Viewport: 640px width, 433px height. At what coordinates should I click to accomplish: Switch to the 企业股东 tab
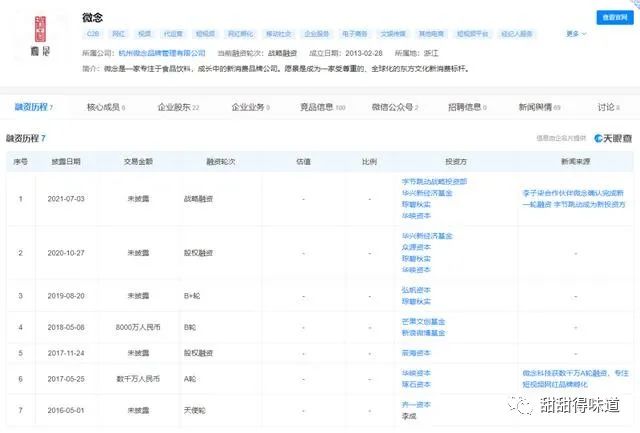178,107
